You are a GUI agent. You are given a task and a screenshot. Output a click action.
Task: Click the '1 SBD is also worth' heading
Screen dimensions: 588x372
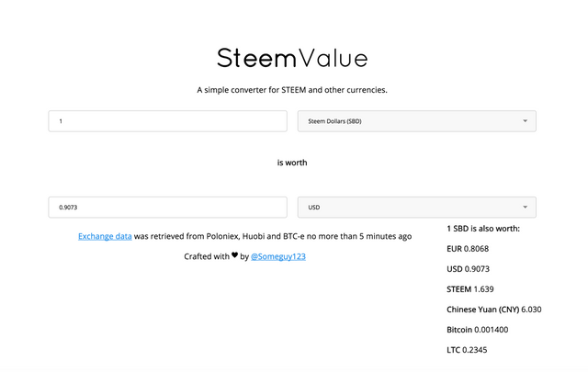pos(483,229)
